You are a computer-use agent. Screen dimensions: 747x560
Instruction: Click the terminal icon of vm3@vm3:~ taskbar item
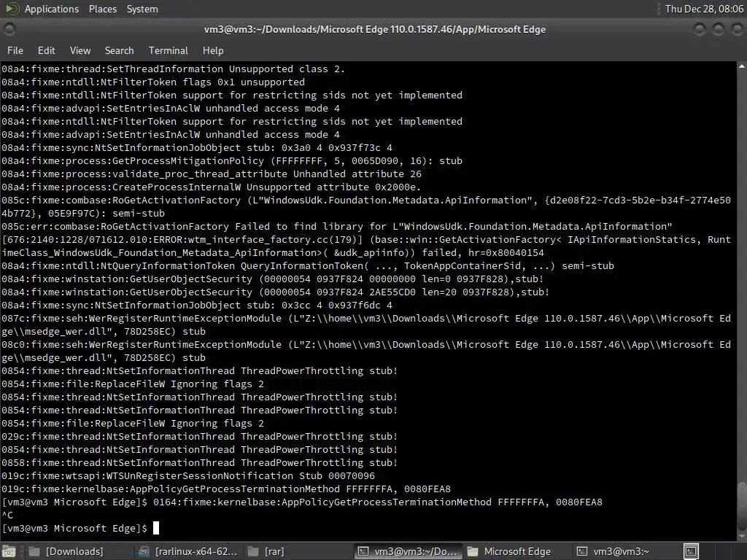click(582, 551)
